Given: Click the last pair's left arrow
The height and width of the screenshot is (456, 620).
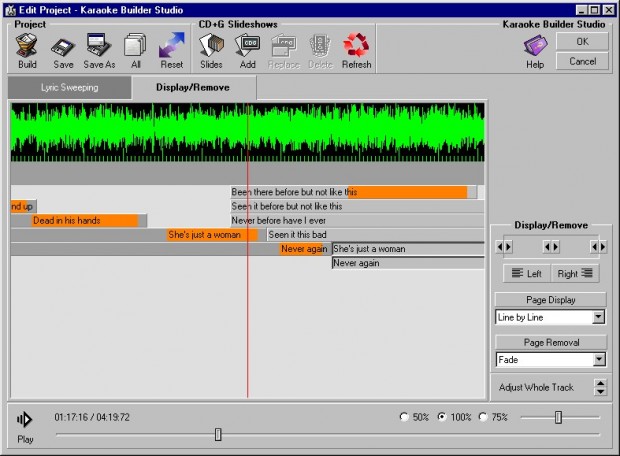Looking at the screenshot, I should click(594, 247).
